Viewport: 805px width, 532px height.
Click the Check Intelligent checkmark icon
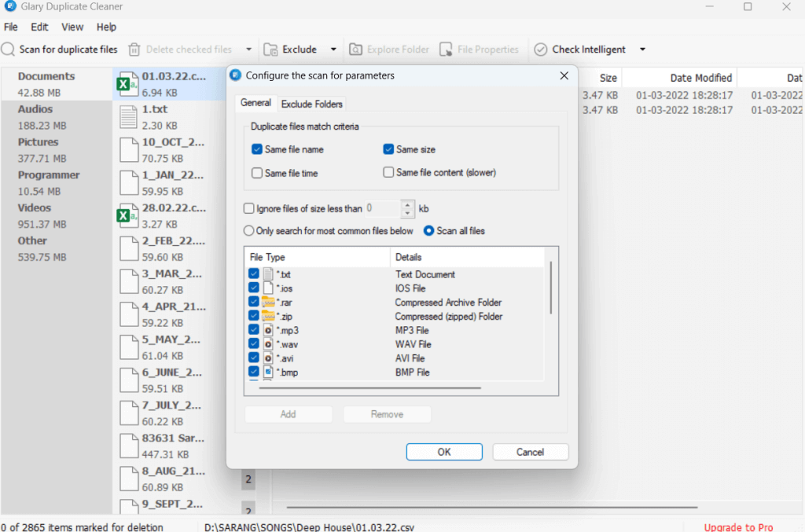click(x=540, y=50)
